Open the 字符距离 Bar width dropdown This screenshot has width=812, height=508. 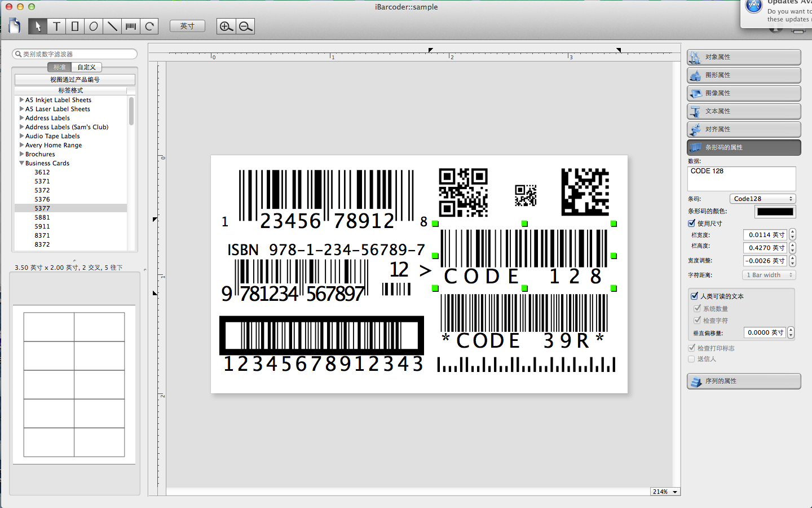click(769, 275)
